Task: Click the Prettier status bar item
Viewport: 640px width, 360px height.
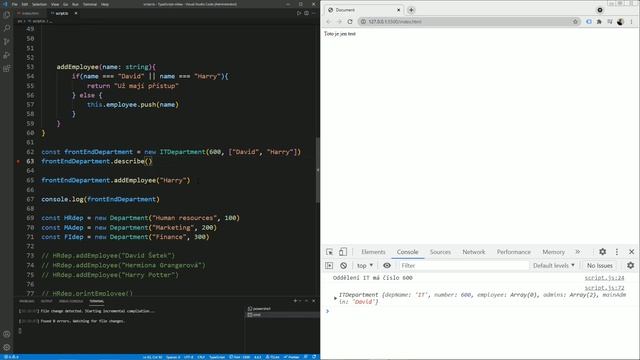Action: coord(291,357)
